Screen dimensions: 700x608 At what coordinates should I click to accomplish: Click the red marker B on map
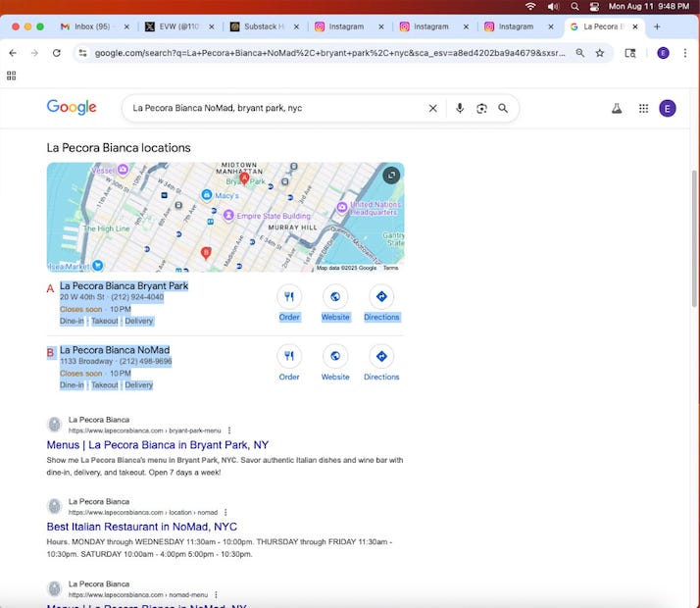[x=206, y=253]
